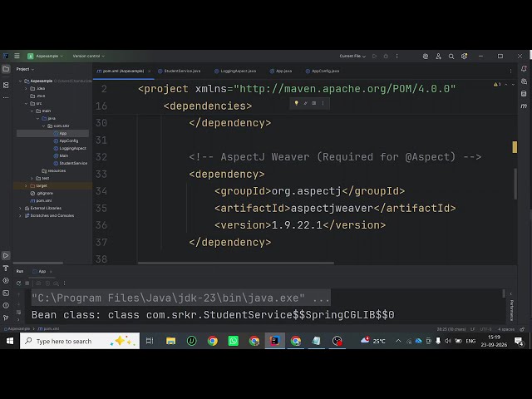Image resolution: width=532 pixels, height=399 pixels.
Task: Open the Project tool window icon
Action: pyautogui.click(x=6, y=69)
